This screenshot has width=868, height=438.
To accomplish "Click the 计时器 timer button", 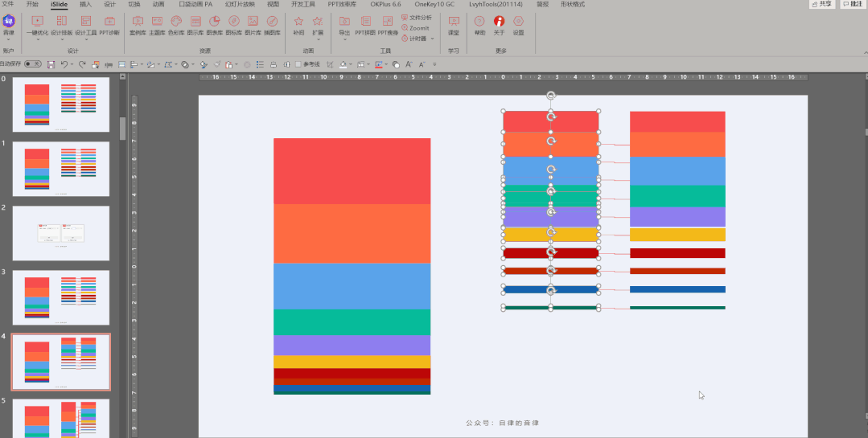I will point(414,39).
